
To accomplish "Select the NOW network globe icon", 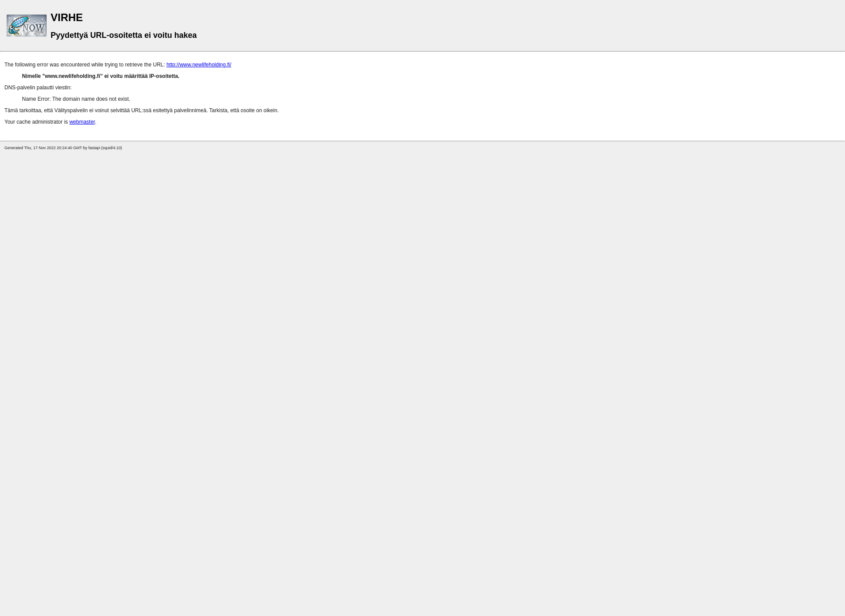I will point(26,25).
